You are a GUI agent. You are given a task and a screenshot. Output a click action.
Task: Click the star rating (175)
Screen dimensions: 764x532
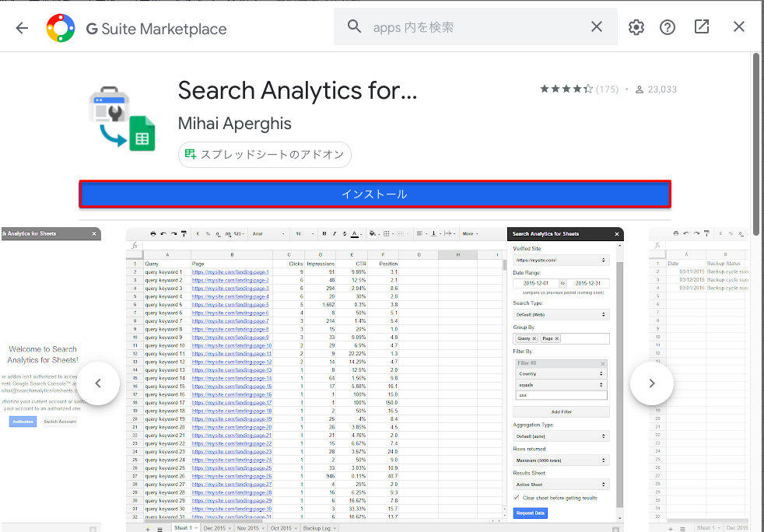click(579, 89)
